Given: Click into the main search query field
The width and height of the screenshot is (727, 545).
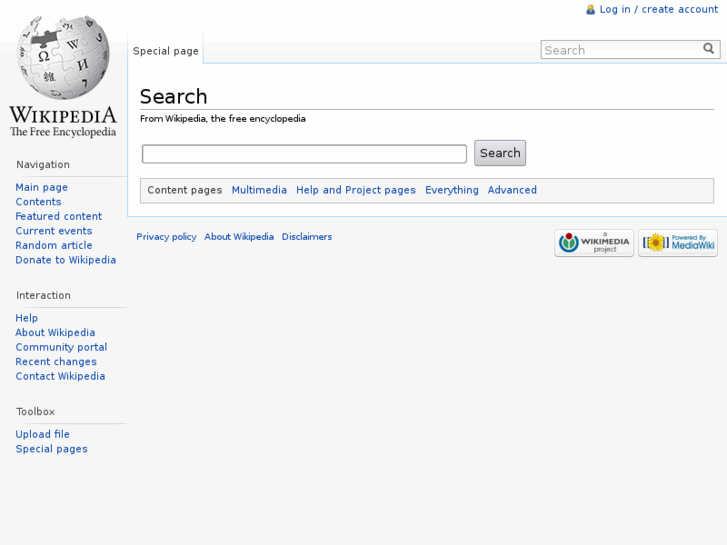Looking at the screenshot, I should [x=304, y=154].
